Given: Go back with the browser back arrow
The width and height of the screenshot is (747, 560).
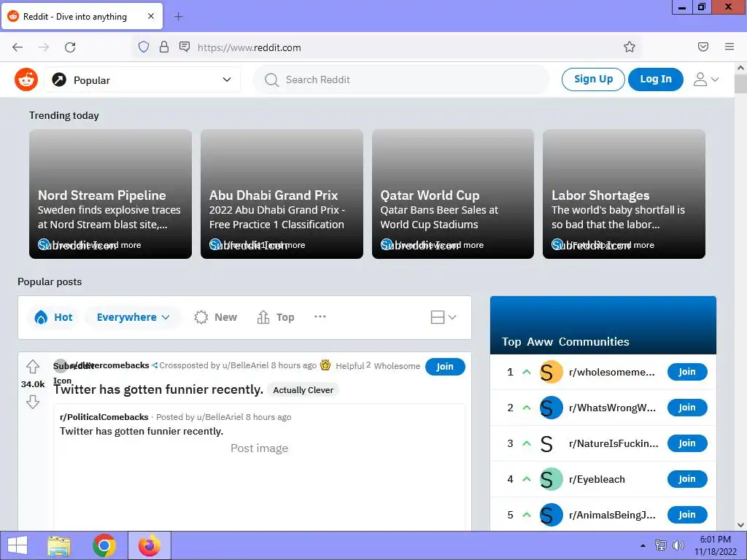Looking at the screenshot, I should 18,47.
